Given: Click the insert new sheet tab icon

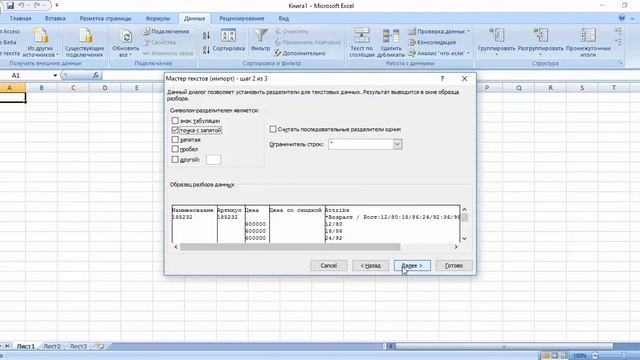Looking at the screenshot, I should [x=100, y=346].
